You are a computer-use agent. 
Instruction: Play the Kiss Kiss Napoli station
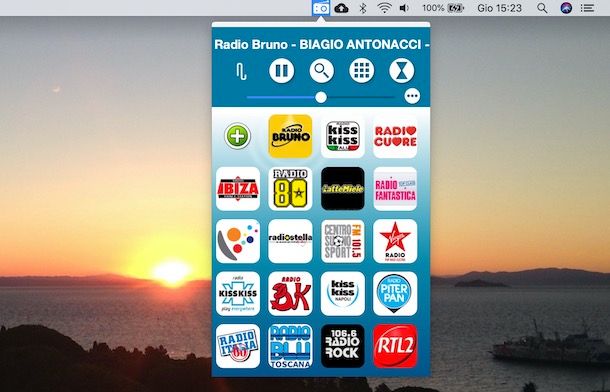point(343,294)
